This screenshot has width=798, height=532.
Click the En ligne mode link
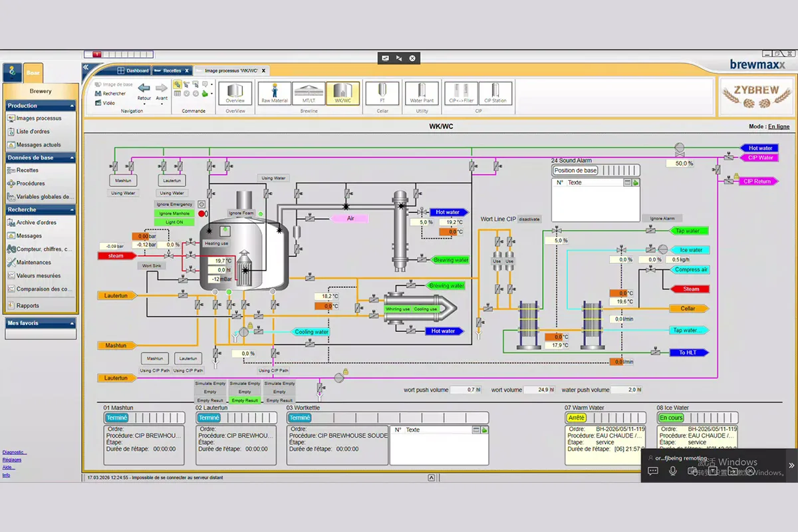point(779,126)
